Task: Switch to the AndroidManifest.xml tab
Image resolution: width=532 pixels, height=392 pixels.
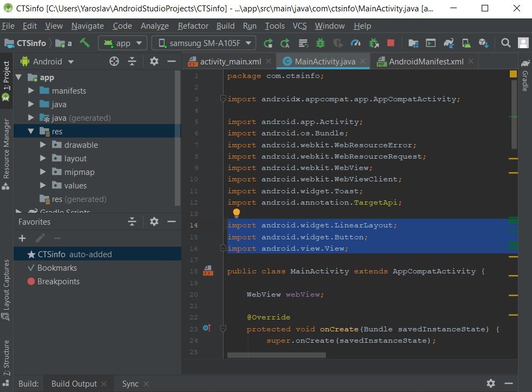Action: point(425,61)
